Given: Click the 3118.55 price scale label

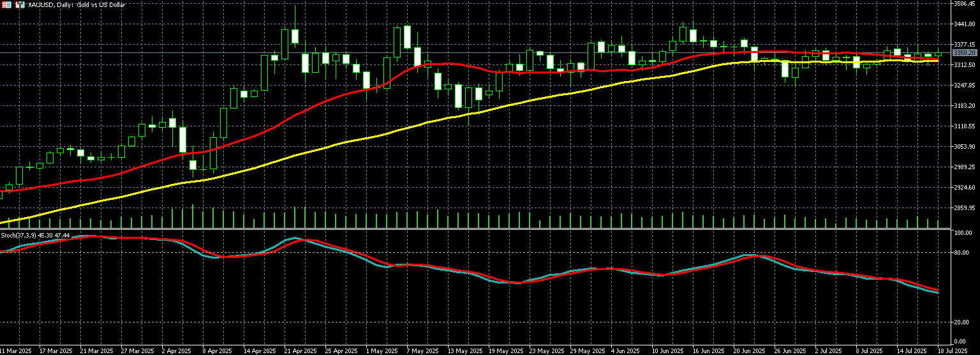Looking at the screenshot, I should [964, 126].
